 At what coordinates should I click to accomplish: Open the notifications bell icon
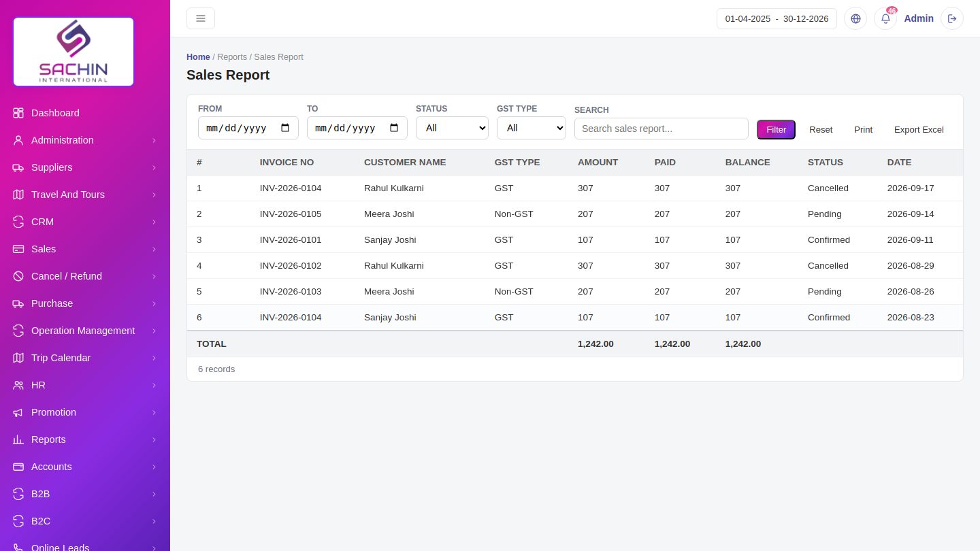pos(885,18)
